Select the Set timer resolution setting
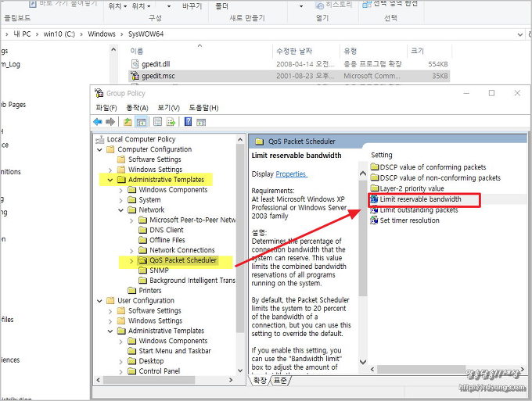The width and height of the screenshot is (532, 401). [x=409, y=220]
